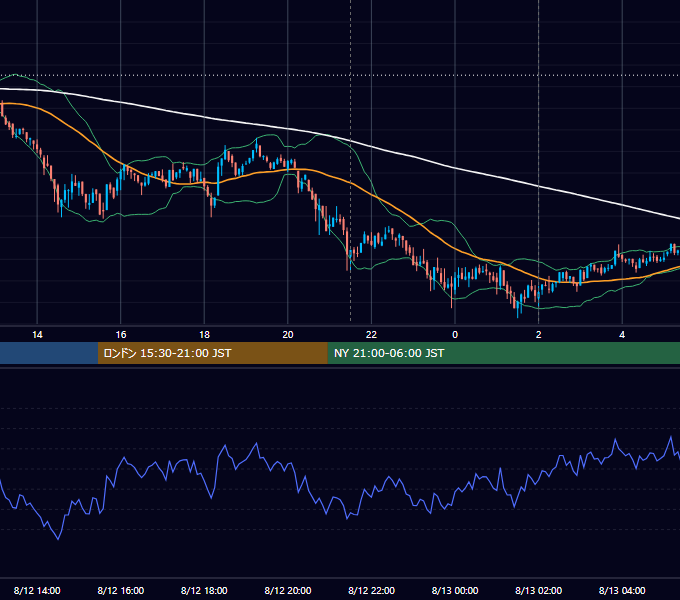Click the 2 hour label on price chart axis
680x600 pixels.
[x=539, y=335]
